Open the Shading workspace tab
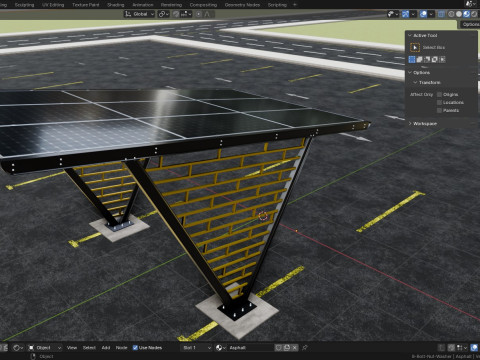The height and width of the screenshot is (360, 480). tap(116, 5)
